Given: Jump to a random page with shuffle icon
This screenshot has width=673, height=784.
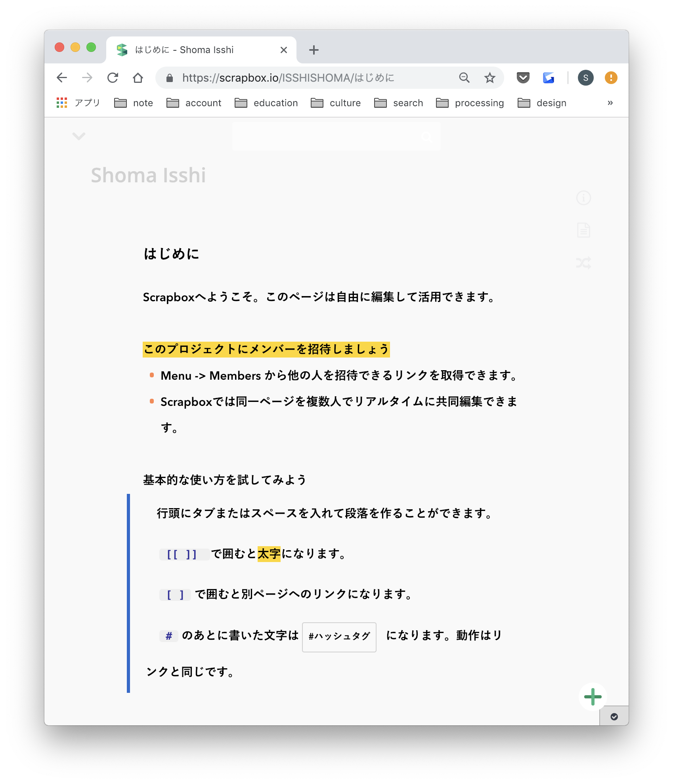Looking at the screenshot, I should point(583,262).
